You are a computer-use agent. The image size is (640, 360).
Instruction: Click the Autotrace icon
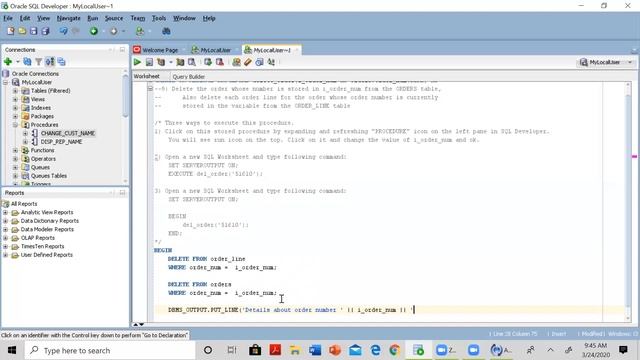(180, 62)
